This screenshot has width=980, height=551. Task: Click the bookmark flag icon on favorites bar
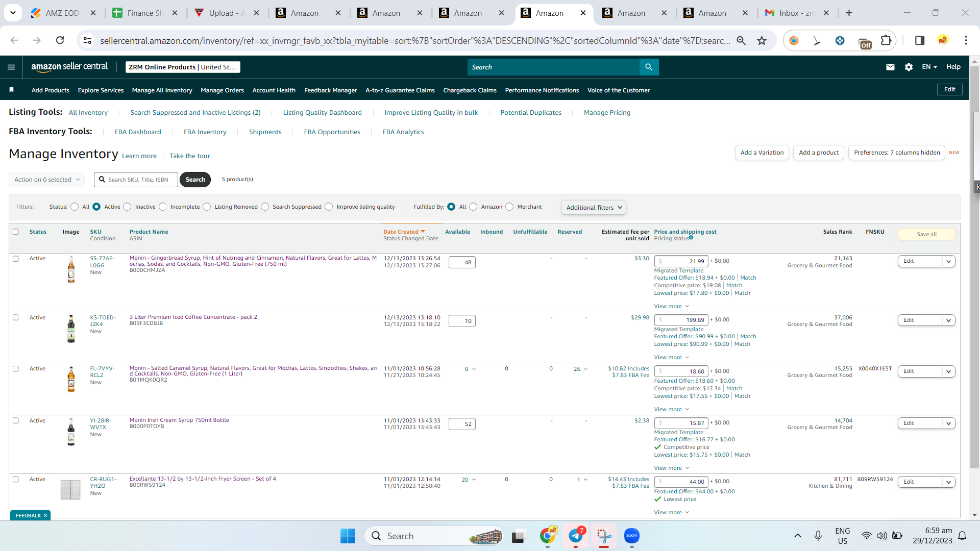click(x=11, y=90)
